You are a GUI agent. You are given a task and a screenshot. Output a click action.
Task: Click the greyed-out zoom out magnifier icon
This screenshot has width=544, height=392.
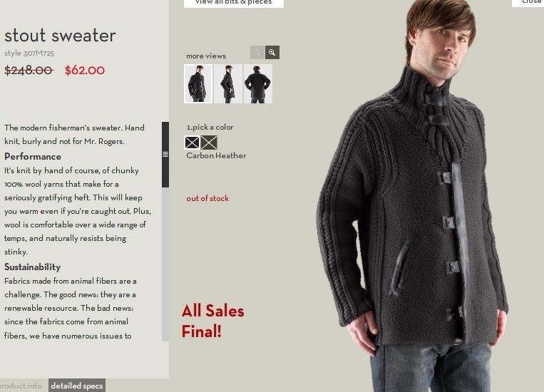(257, 52)
